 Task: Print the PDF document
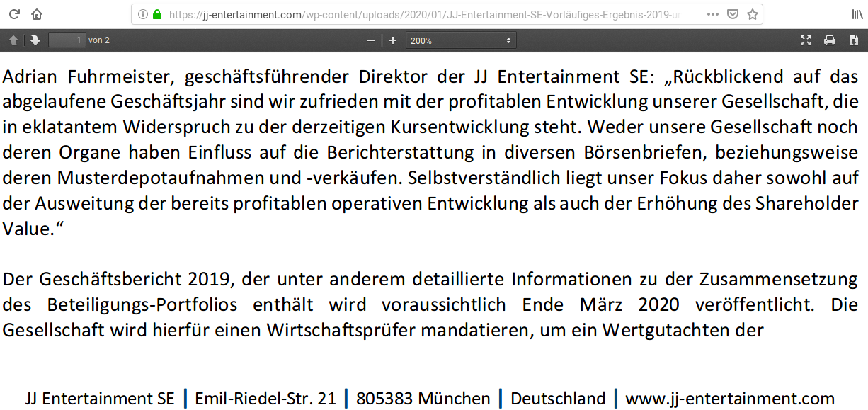(x=828, y=40)
